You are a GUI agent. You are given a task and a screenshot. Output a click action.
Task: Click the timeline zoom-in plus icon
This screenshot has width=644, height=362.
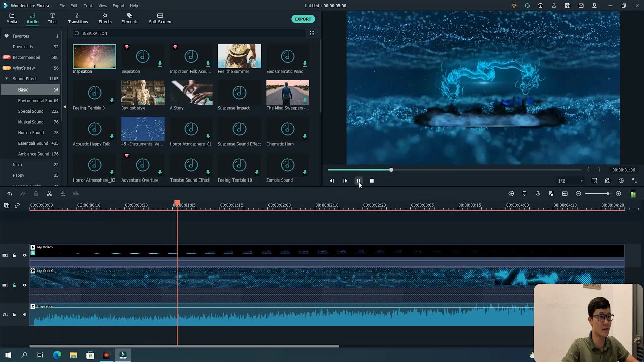[618, 194]
